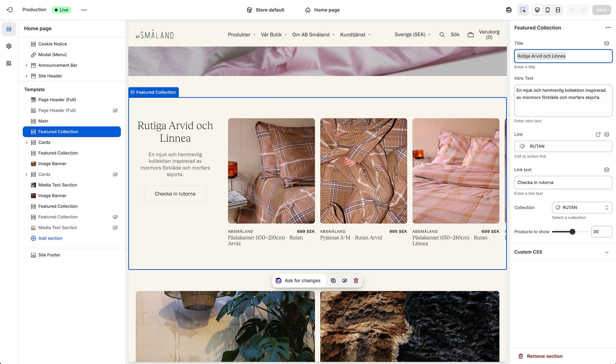Duplicate section using the copy icon

point(333,281)
